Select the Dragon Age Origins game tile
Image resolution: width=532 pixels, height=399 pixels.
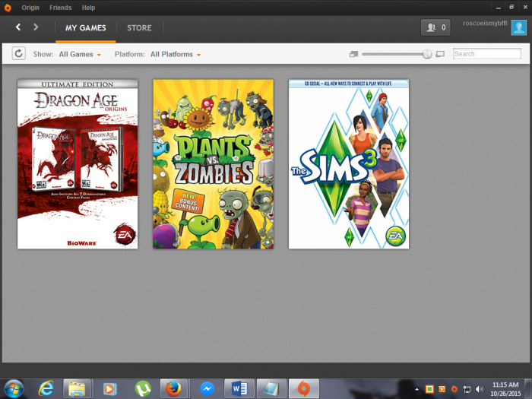(78, 164)
